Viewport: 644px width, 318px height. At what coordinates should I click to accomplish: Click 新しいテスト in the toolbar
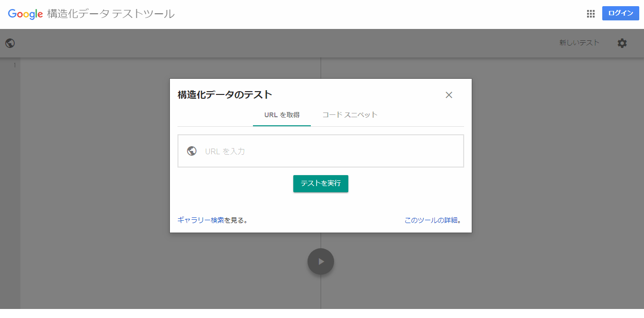(579, 43)
